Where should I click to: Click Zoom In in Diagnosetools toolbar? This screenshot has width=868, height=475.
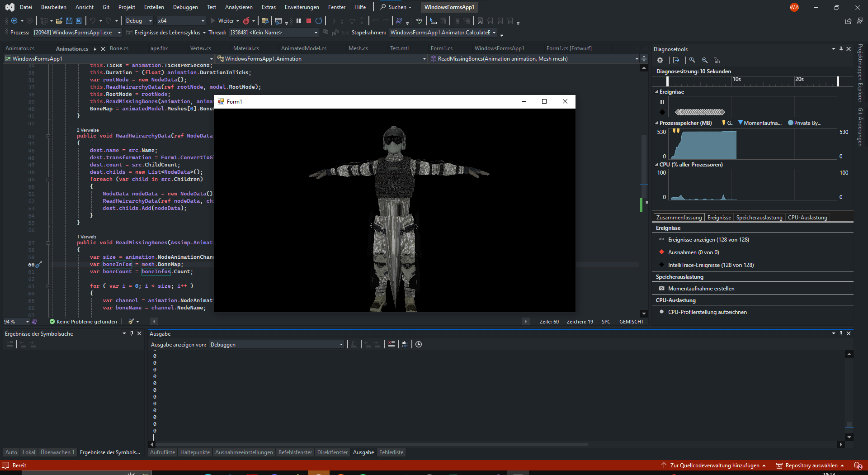pos(692,60)
